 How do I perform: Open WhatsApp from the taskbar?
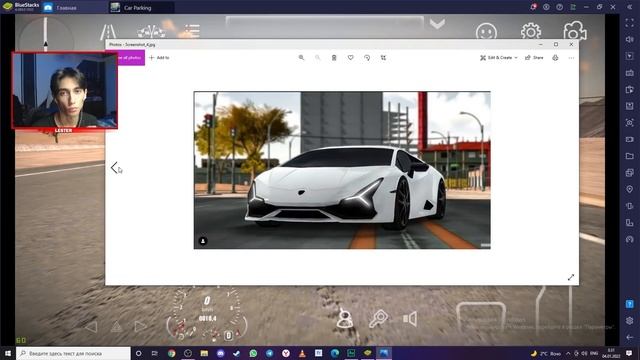(253, 353)
